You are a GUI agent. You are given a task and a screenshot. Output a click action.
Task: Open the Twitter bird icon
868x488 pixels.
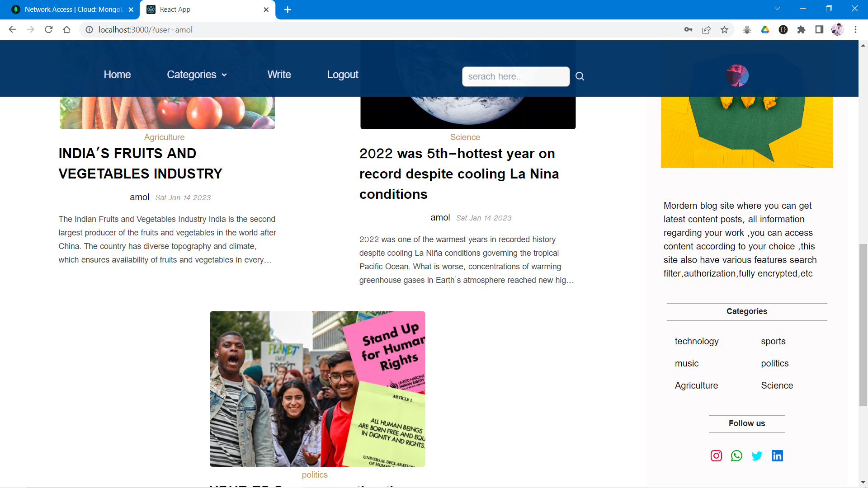[x=757, y=456]
